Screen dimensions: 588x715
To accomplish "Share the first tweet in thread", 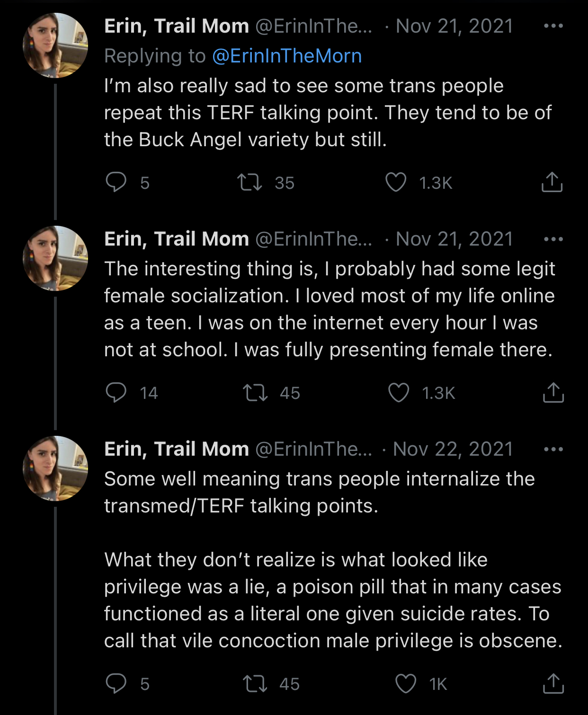I will tap(552, 182).
